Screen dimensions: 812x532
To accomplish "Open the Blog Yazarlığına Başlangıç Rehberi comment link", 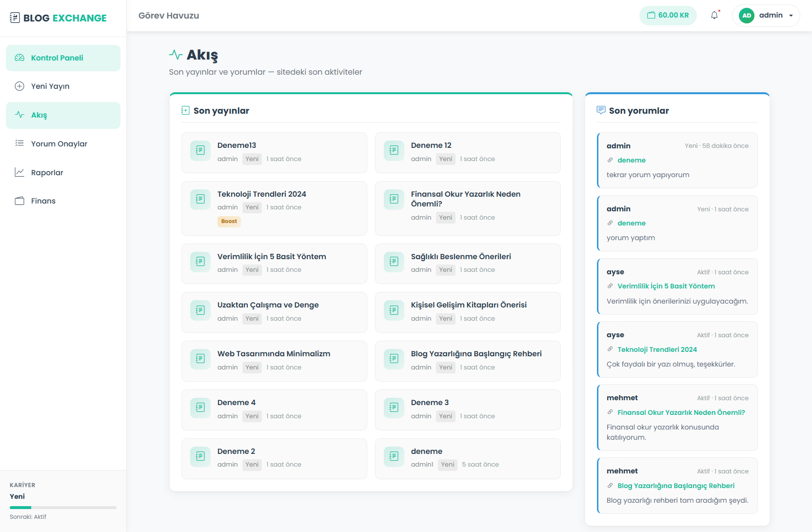I will pos(675,486).
